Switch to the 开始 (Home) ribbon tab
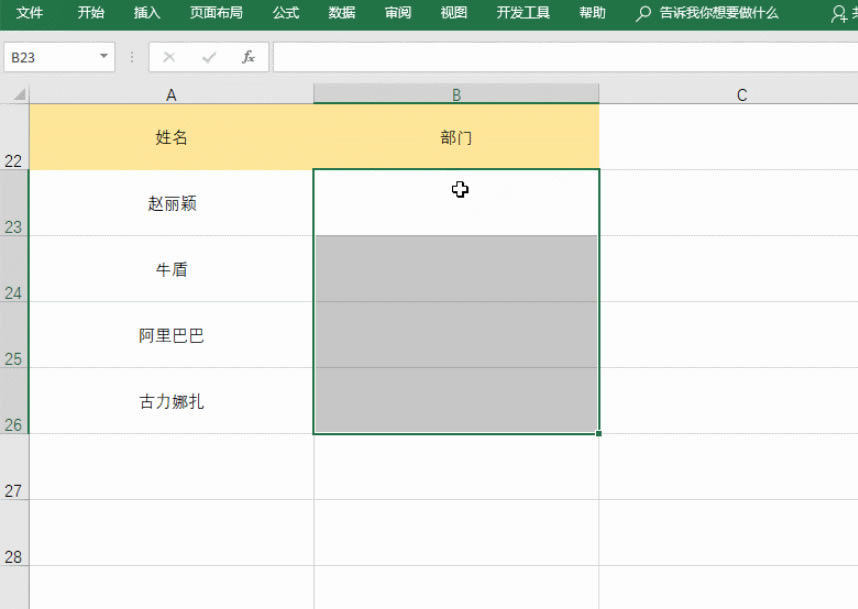Image resolution: width=858 pixels, height=609 pixels. point(89,14)
